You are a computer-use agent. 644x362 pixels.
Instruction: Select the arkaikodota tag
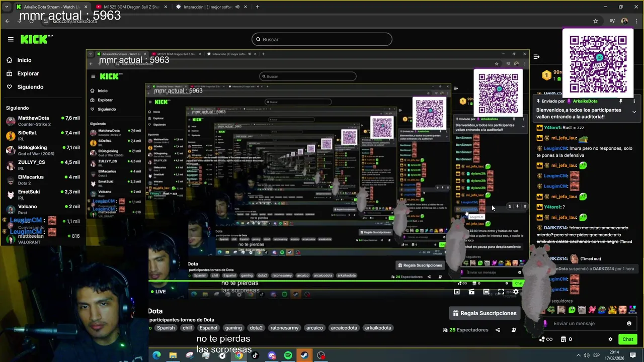378,328
